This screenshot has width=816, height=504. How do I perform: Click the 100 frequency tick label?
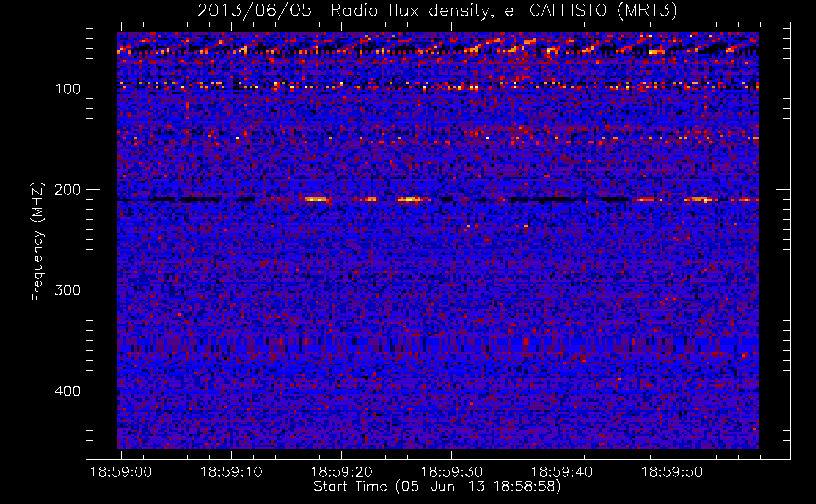click(x=68, y=89)
